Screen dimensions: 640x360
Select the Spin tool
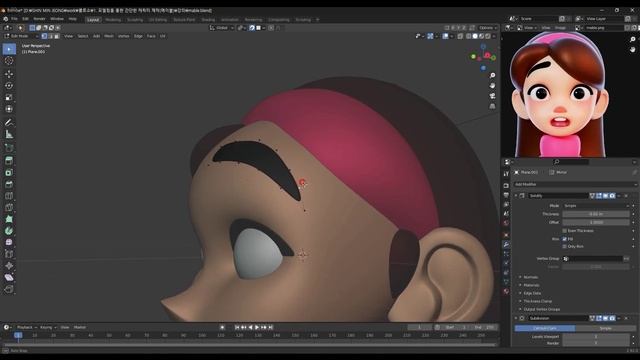pyautogui.click(x=9, y=231)
